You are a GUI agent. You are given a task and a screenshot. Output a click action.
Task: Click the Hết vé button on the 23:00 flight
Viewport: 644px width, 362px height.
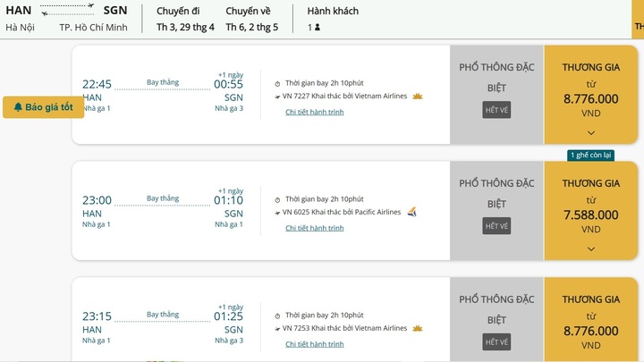(496, 226)
